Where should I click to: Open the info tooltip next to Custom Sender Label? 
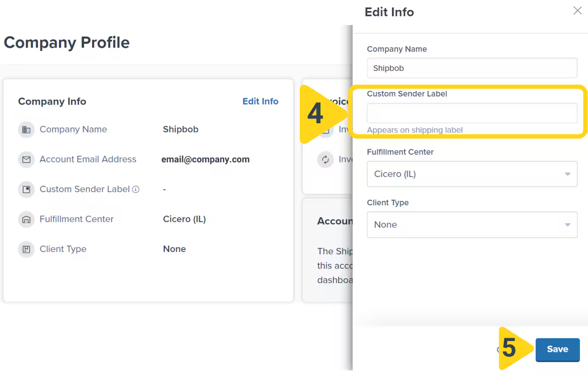point(135,190)
